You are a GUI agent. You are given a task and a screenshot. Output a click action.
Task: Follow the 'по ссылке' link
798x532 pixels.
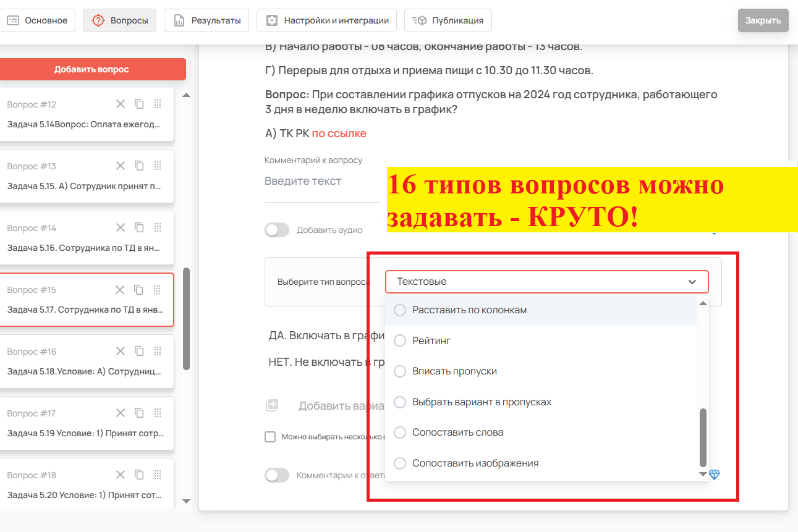click(x=339, y=133)
